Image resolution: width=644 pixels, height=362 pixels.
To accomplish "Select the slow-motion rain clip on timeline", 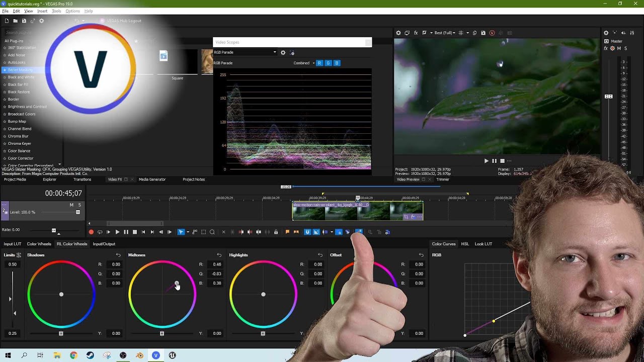I will coord(357,211).
